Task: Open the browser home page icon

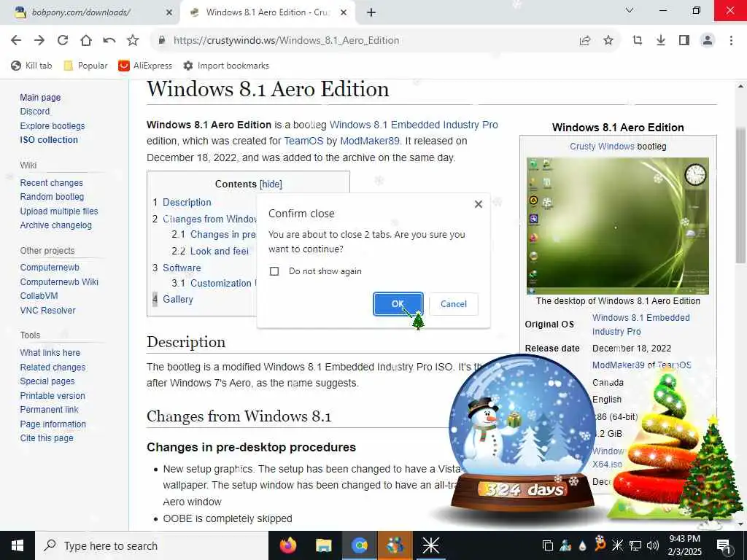Action: point(86,41)
